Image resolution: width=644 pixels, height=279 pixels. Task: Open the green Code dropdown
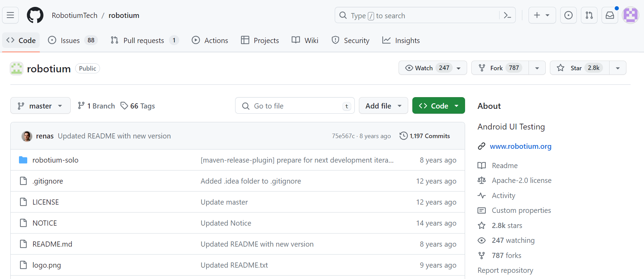pyautogui.click(x=438, y=106)
